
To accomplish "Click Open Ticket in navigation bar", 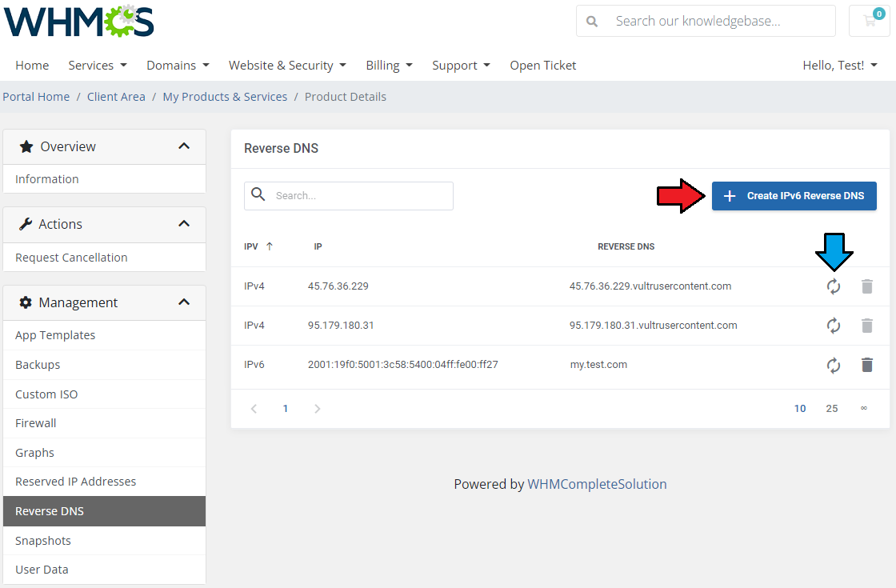I will click(543, 66).
